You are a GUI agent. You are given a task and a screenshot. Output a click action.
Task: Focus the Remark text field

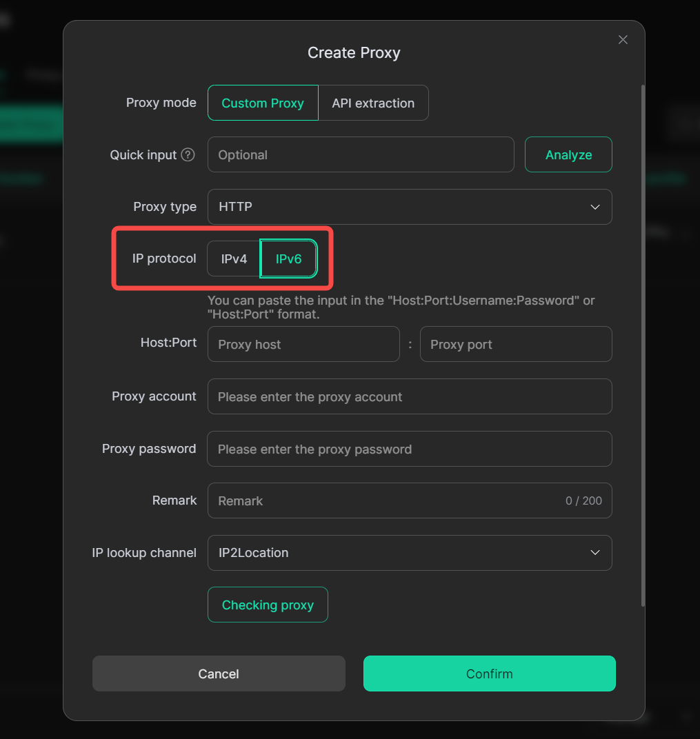[410, 500]
